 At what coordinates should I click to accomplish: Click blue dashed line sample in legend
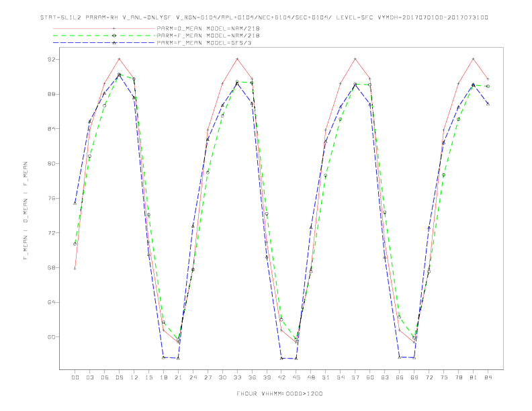(104, 43)
